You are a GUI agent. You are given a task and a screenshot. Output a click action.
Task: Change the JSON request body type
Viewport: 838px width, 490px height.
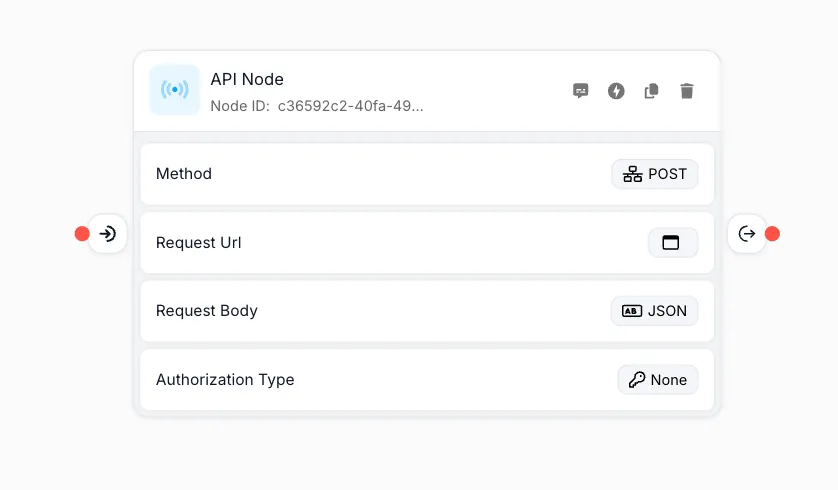tap(654, 311)
